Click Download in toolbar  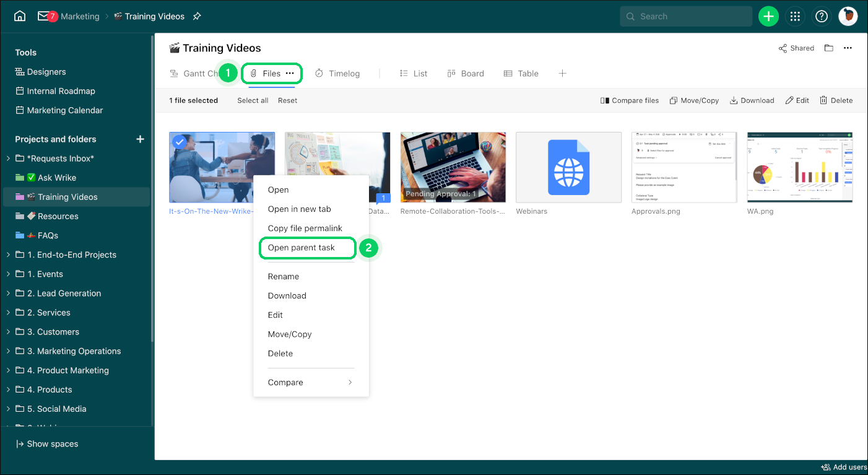pos(752,100)
